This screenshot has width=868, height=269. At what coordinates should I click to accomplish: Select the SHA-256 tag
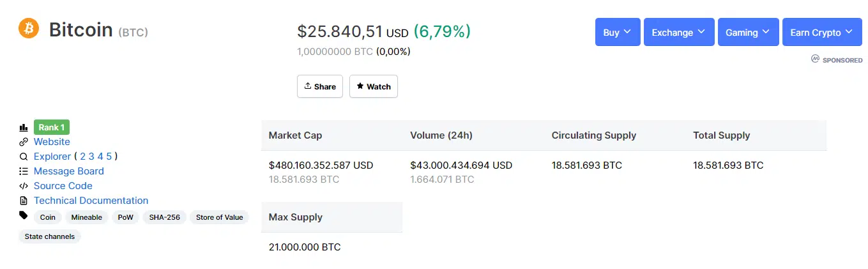[x=164, y=217]
